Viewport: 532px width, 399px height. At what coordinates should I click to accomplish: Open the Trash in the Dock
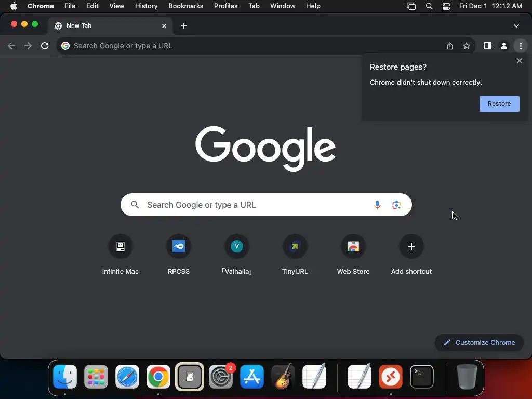(467, 377)
